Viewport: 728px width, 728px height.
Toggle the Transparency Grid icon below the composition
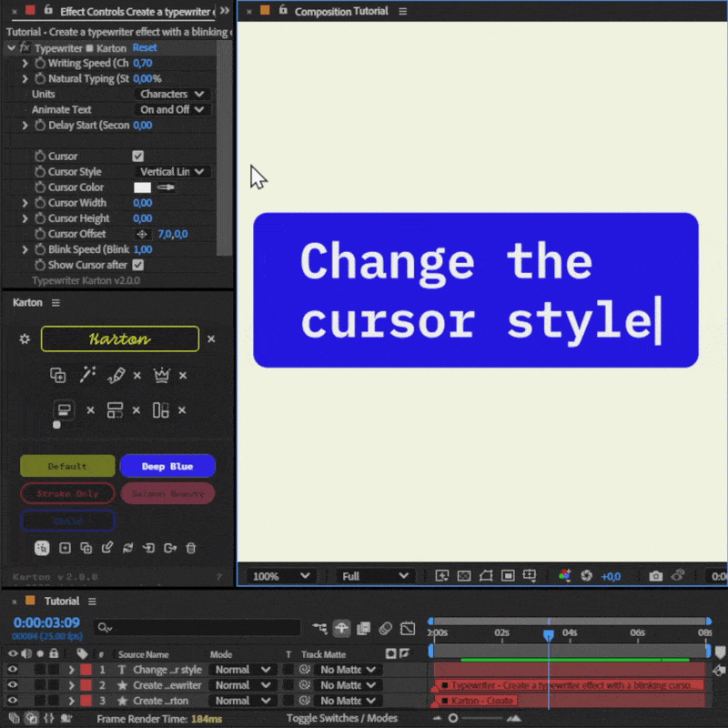click(x=464, y=575)
